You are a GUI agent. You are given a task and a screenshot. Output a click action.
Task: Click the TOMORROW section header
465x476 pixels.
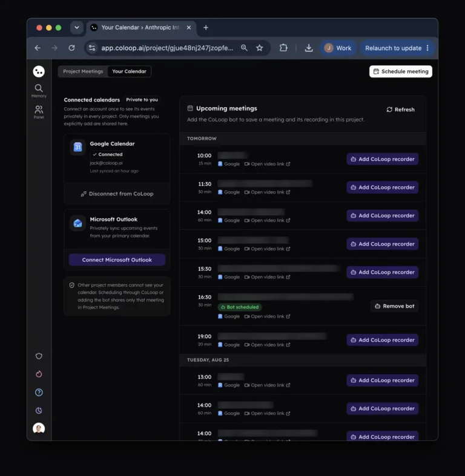(x=202, y=139)
